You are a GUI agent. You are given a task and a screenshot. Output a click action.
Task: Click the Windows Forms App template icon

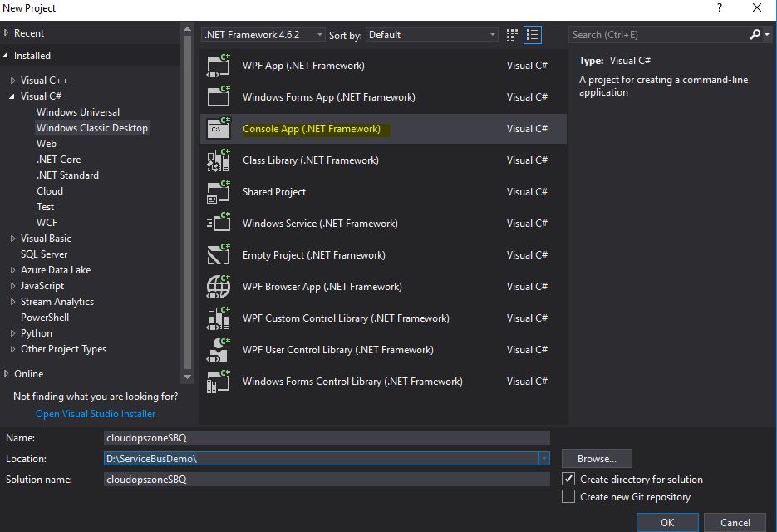(218, 97)
